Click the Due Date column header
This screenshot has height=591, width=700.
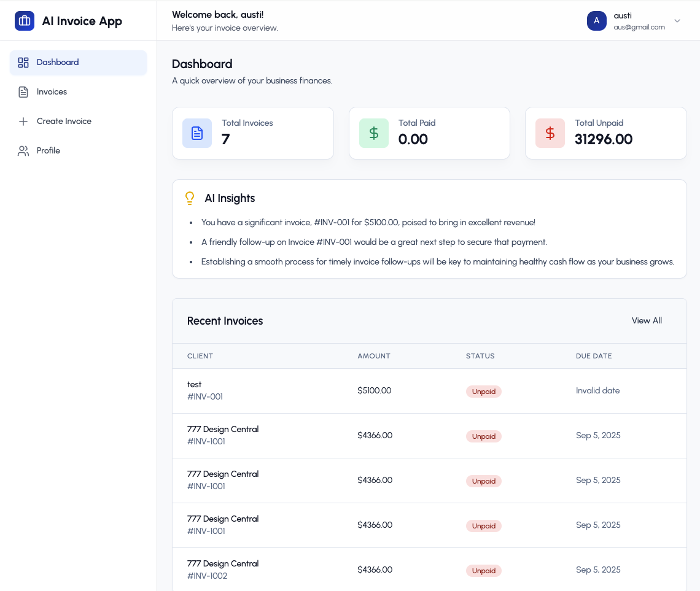[x=594, y=356]
